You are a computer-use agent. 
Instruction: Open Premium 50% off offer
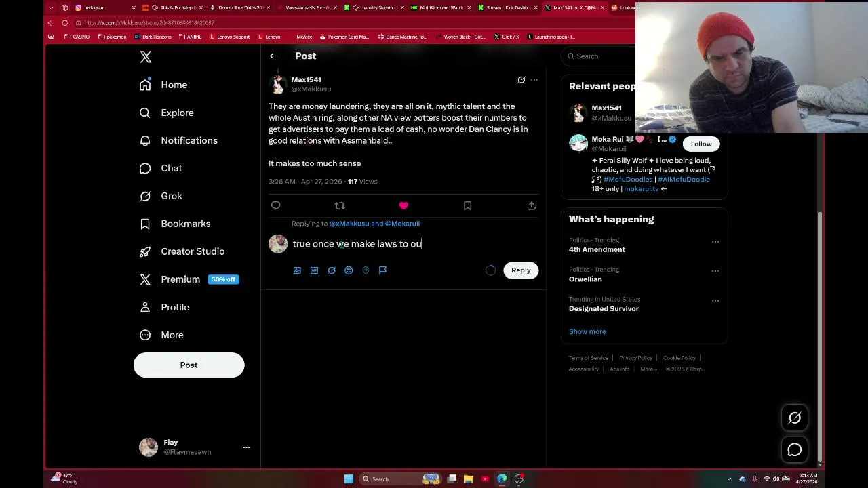188,279
